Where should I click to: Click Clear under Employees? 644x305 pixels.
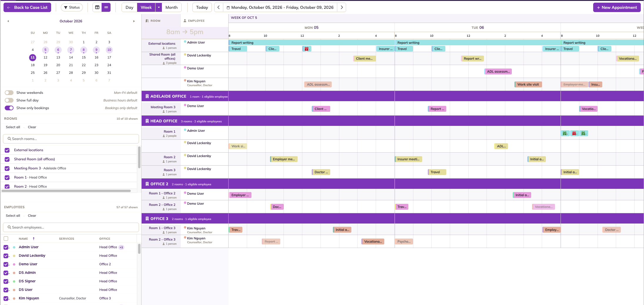[x=32, y=216]
